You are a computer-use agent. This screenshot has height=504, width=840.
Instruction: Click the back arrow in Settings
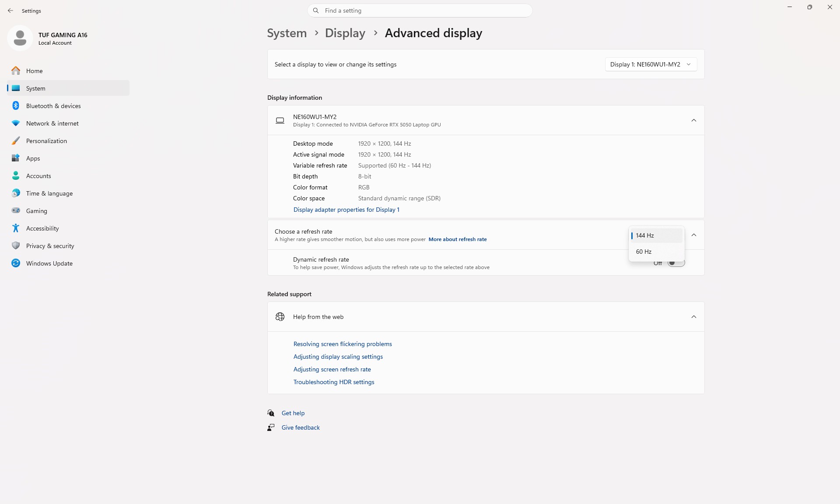coord(10,10)
